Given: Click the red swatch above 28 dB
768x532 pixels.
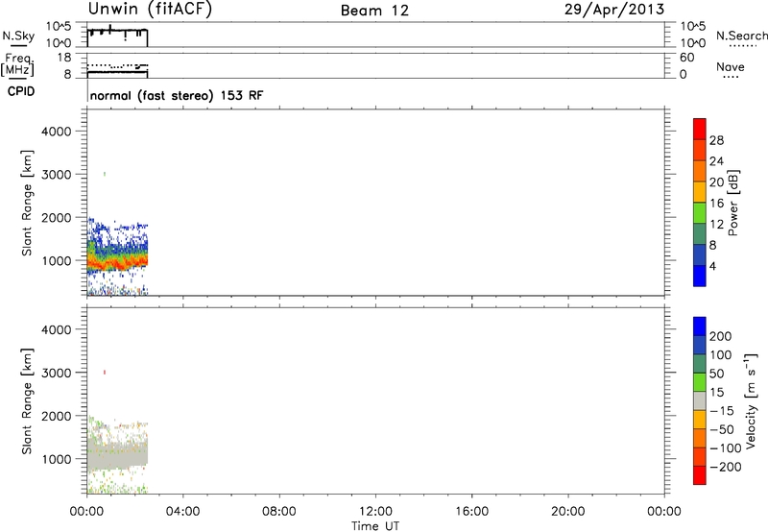Looking at the screenshot, I should pos(700,129).
